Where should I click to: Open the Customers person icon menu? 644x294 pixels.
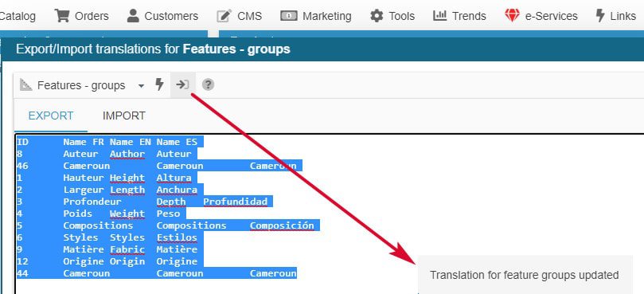coord(133,16)
